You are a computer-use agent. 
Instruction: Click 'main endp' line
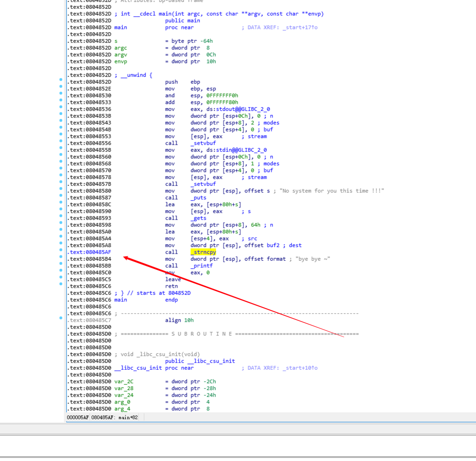point(146,300)
